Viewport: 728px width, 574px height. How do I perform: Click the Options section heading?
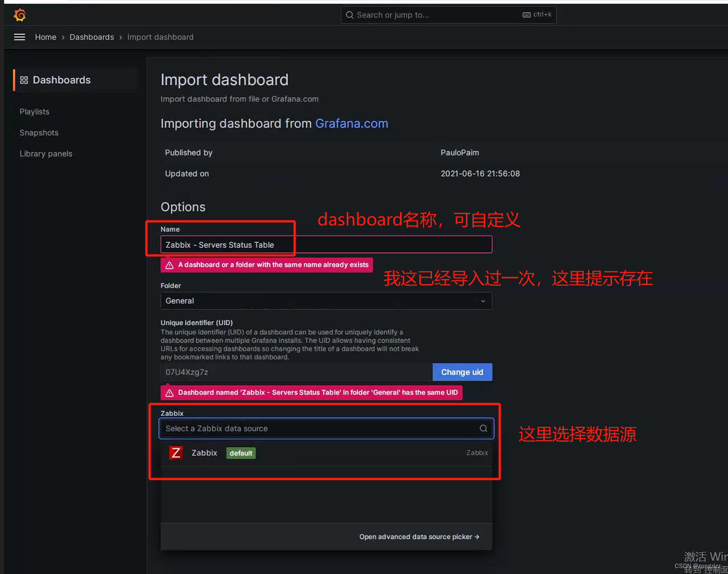[183, 207]
